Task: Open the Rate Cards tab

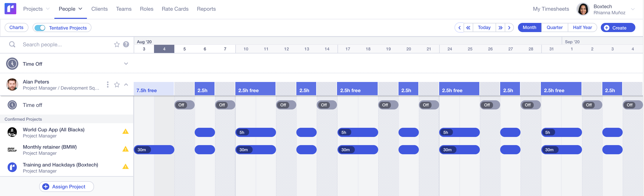Action: coord(175,9)
